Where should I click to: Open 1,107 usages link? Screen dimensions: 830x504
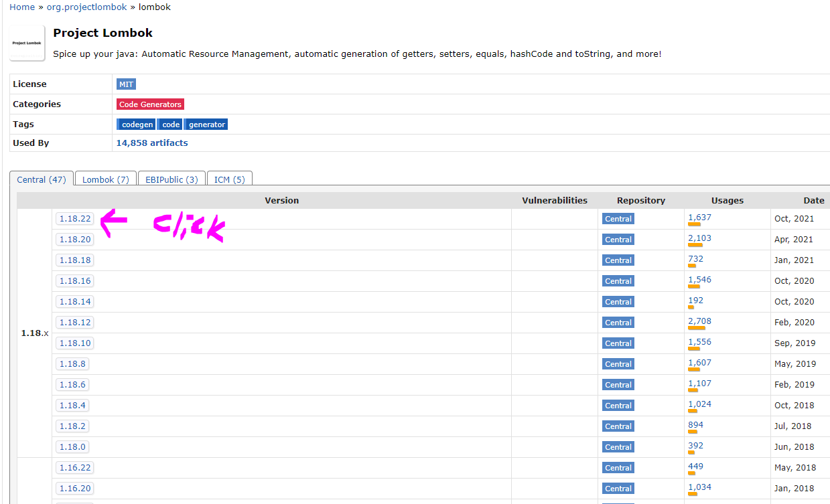pyautogui.click(x=699, y=384)
